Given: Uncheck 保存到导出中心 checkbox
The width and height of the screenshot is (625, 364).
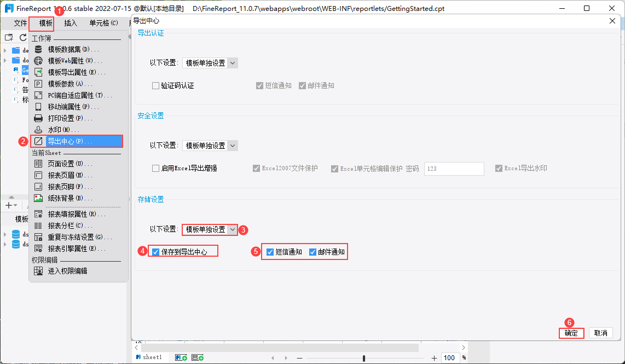Looking at the screenshot, I should tap(156, 252).
